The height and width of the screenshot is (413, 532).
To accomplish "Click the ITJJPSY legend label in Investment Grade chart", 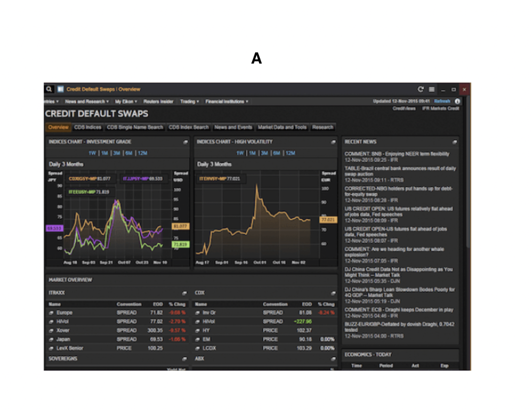I will tap(142, 178).
